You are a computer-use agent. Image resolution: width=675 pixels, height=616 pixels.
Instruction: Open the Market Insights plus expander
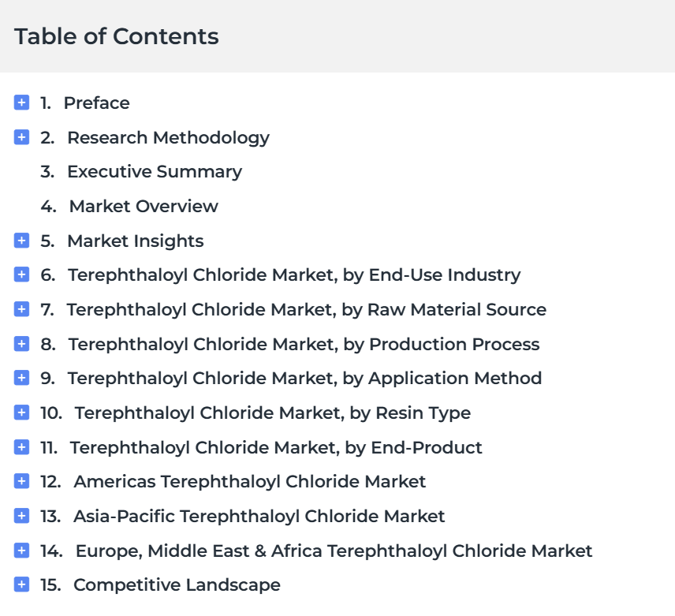click(x=21, y=241)
